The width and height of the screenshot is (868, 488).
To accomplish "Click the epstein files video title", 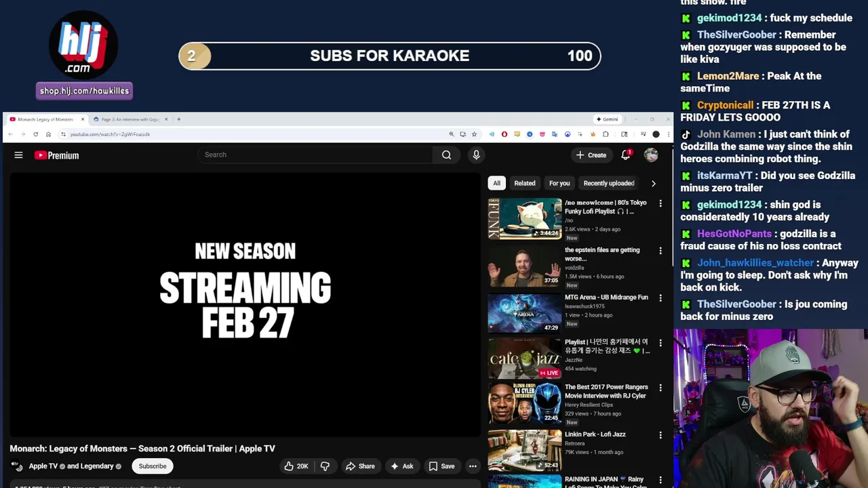I will tap(602, 254).
